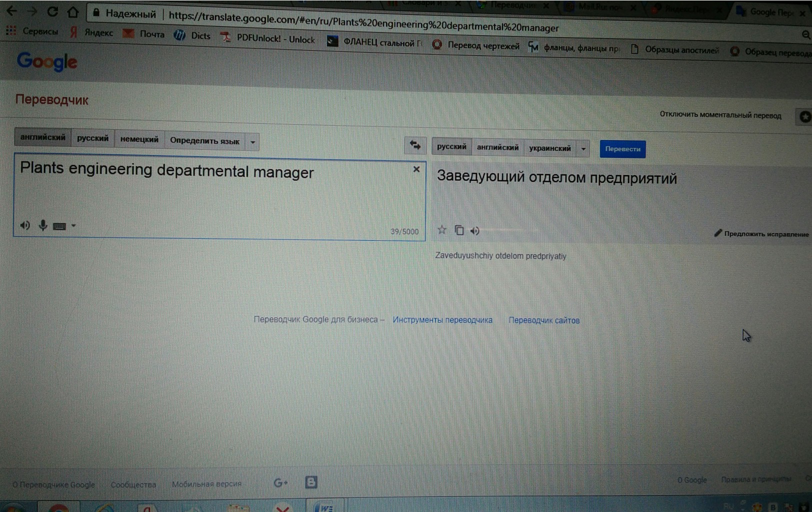Clear source text with X icon
The width and height of the screenshot is (812, 512).
tap(416, 169)
